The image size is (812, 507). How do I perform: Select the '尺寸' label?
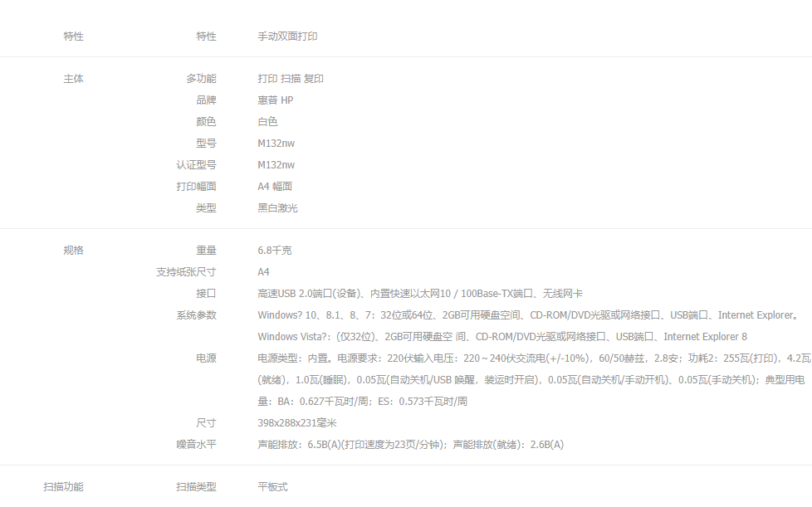click(206, 423)
